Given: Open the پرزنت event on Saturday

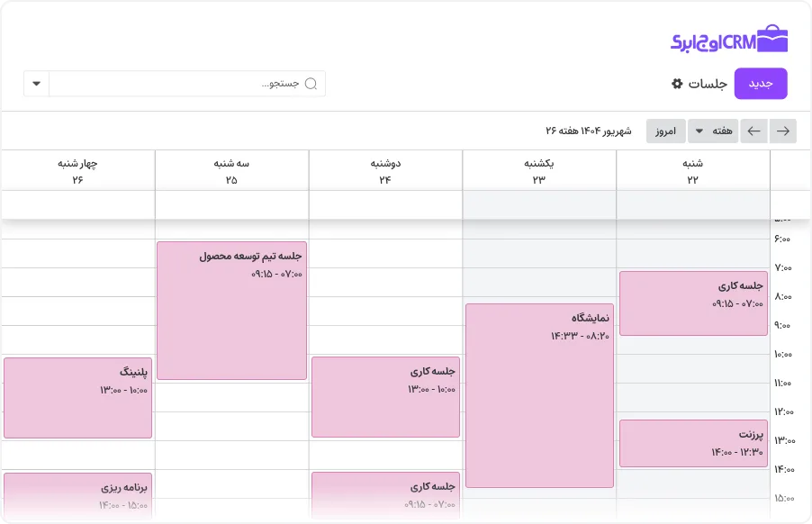Looking at the screenshot, I should point(693,443).
